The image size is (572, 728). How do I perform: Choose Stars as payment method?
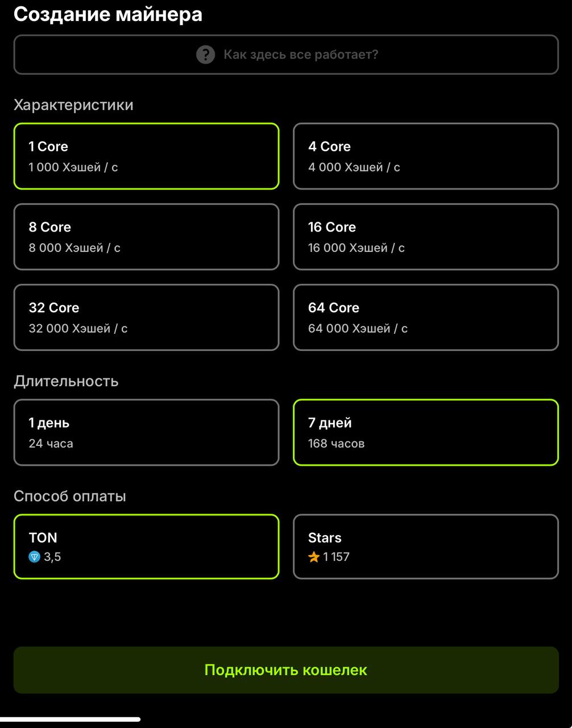click(x=426, y=547)
